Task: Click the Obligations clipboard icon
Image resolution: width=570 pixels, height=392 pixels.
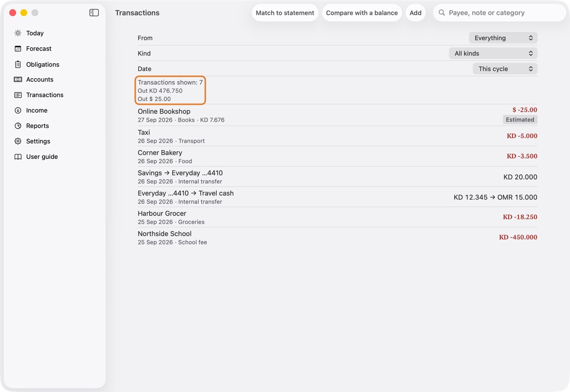Action: (18, 64)
